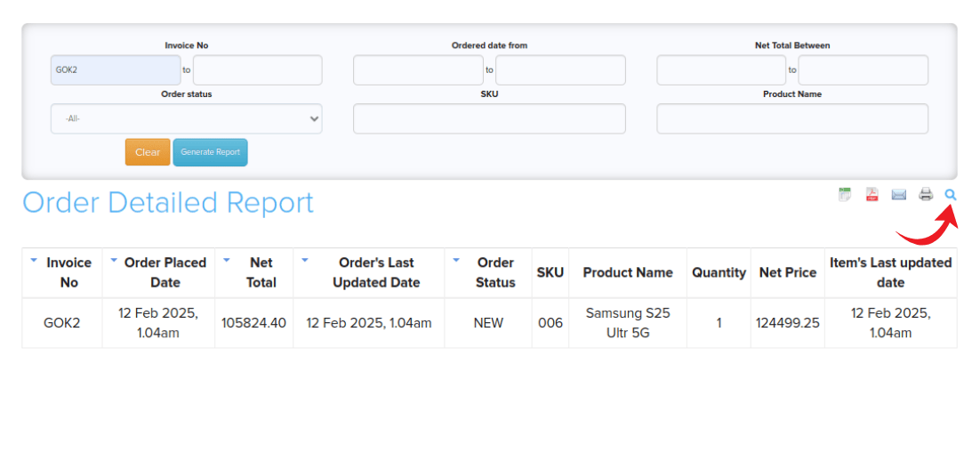The image size is (980, 461).
Task: Download report as PDF icon
Action: coord(872,195)
